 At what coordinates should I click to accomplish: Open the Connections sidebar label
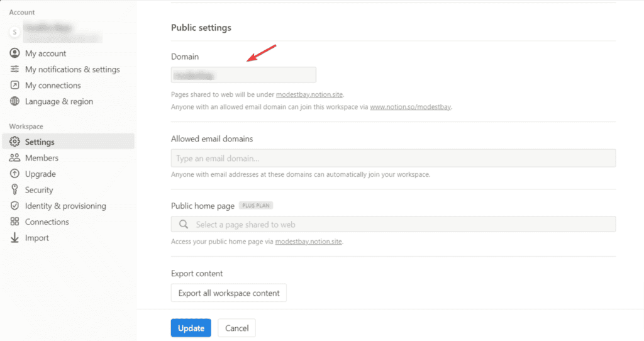[47, 222]
